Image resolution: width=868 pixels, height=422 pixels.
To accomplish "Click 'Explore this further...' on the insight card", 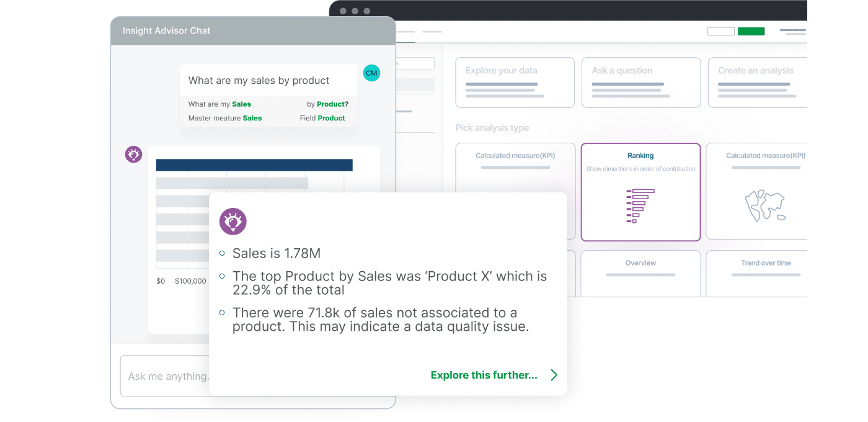I will point(484,375).
